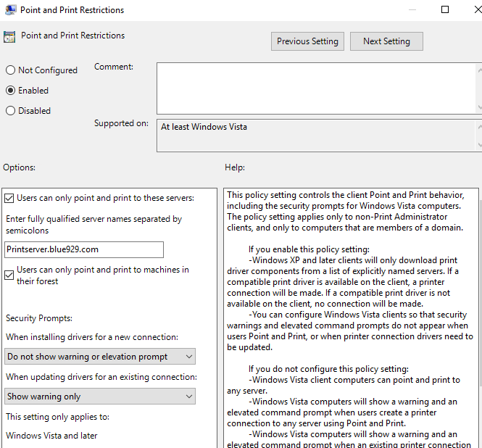This screenshot has height=448, width=482.
Task: Select the Enabled radio button
Action: (10, 91)
